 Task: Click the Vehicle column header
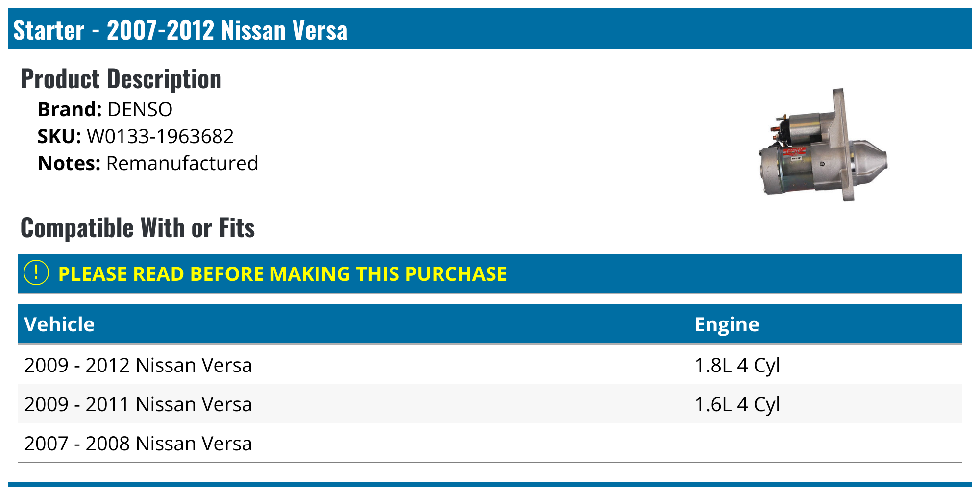pos(59,324)
